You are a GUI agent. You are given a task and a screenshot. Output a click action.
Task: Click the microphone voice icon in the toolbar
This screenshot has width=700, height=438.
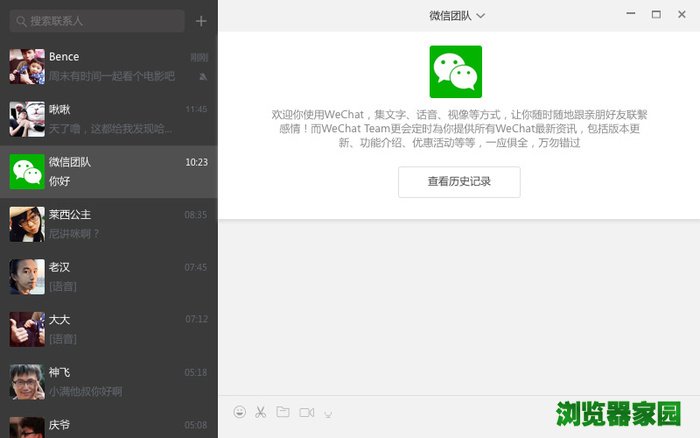click(328, 414)
